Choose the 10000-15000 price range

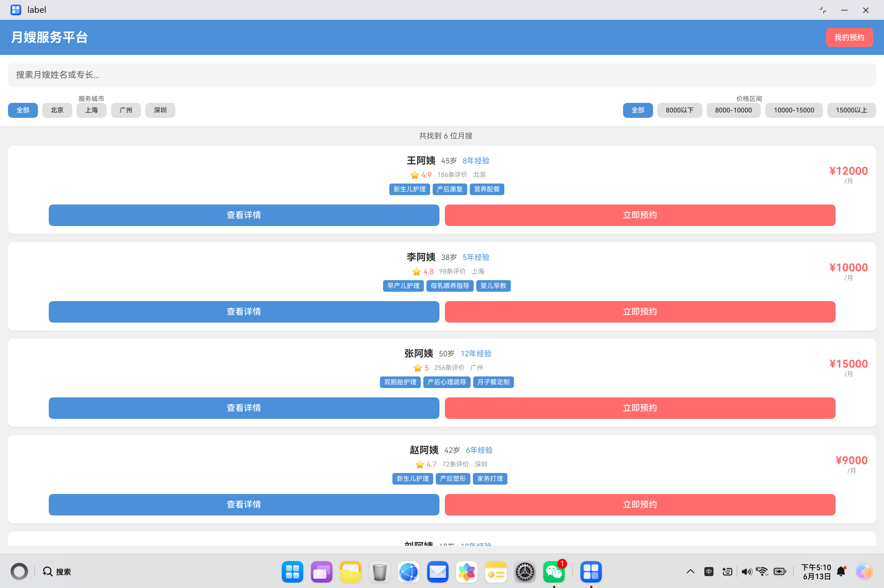(x=794, y=110)
